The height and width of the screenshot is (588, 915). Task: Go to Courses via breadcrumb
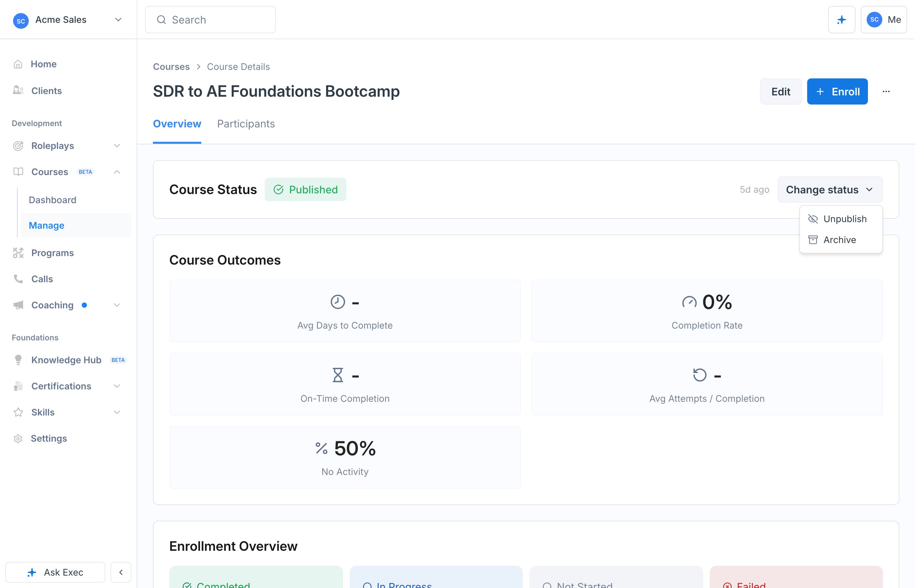171,66
